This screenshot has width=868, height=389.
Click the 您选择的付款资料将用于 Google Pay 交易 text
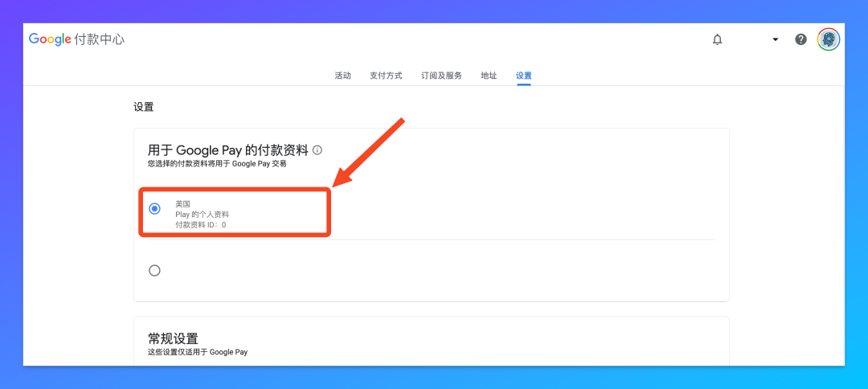(217, 164)
